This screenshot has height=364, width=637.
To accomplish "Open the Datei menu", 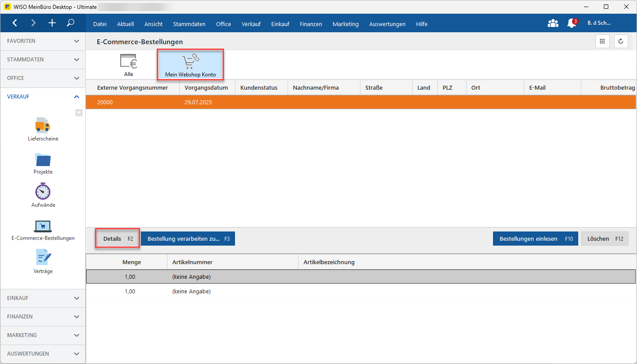I will pos(100,24).
